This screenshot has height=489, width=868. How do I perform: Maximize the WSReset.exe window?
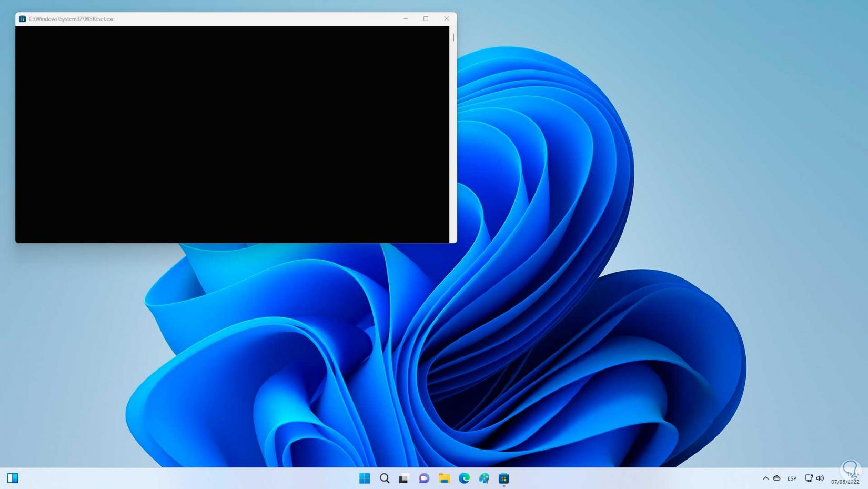pos(426,19)
